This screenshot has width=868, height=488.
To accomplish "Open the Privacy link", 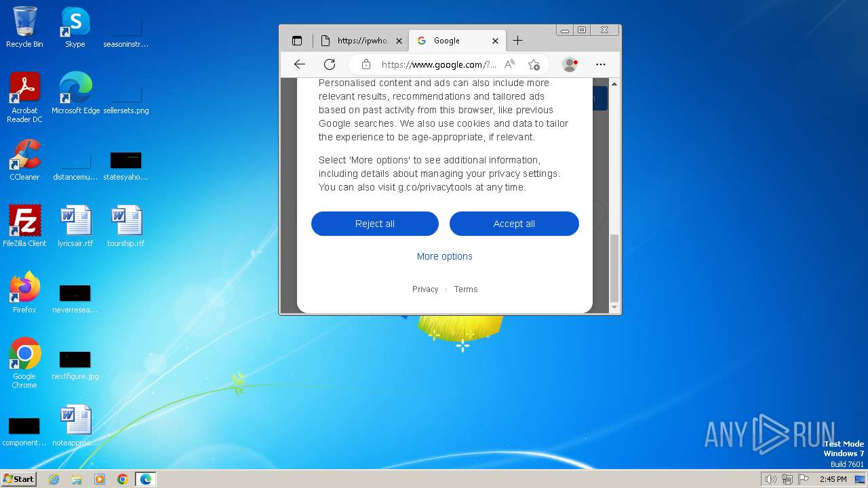I will [x=425, y=289].
